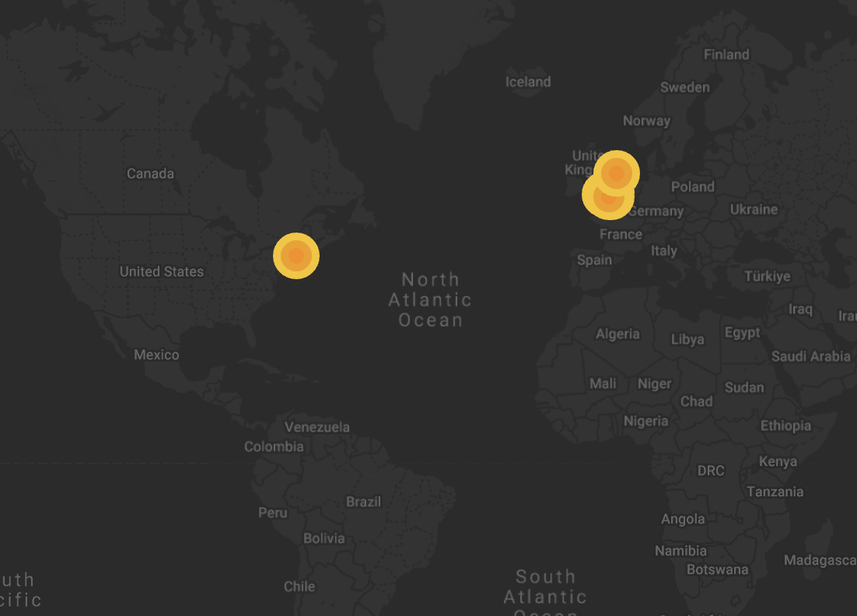Select the United States map label
The image size is (857, 616).
click(x=162, y=271)
